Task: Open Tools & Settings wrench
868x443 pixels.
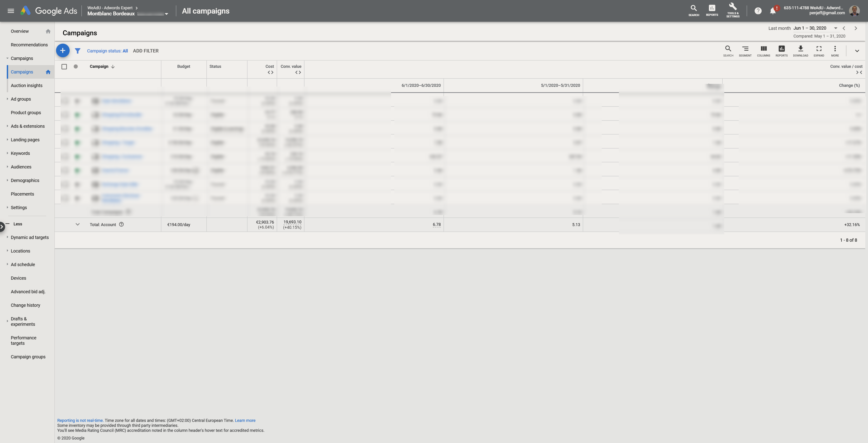Action: click(x=733, y=10)
